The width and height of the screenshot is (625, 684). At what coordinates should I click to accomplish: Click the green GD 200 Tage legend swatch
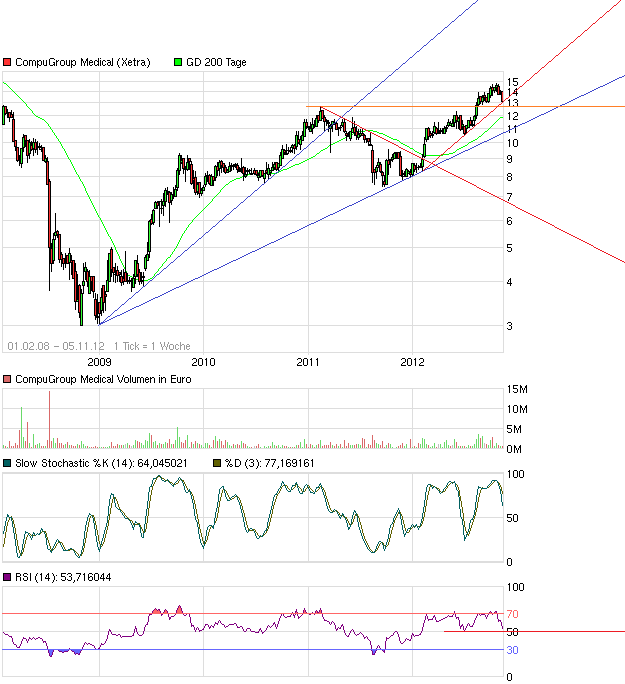pyautogui.click(x=178, y=62)
